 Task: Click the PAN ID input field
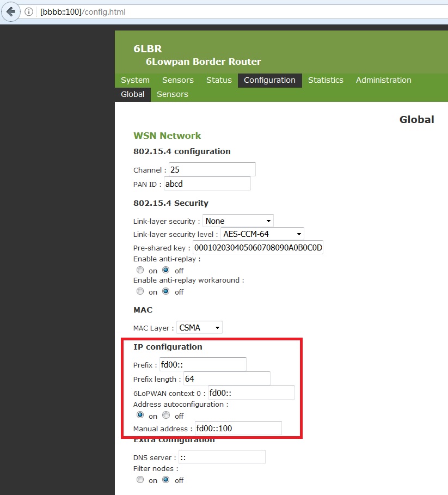207,184
